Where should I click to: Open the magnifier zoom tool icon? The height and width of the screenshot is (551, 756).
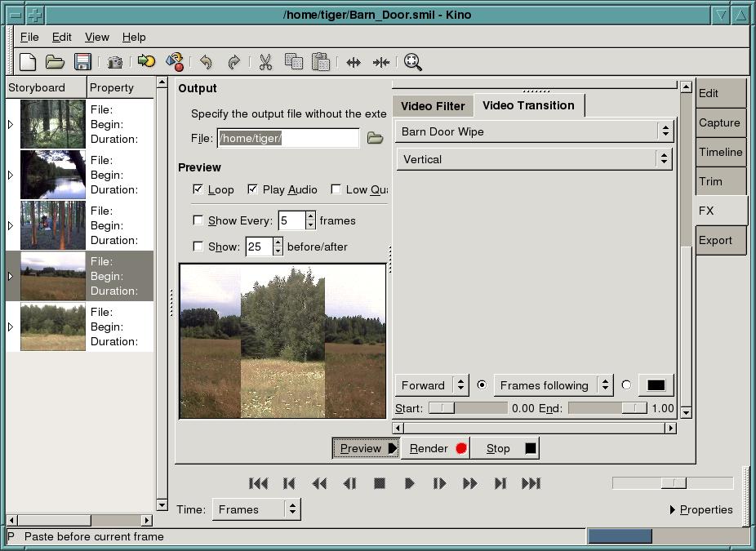pyautogui.click(x=413, y=62)
